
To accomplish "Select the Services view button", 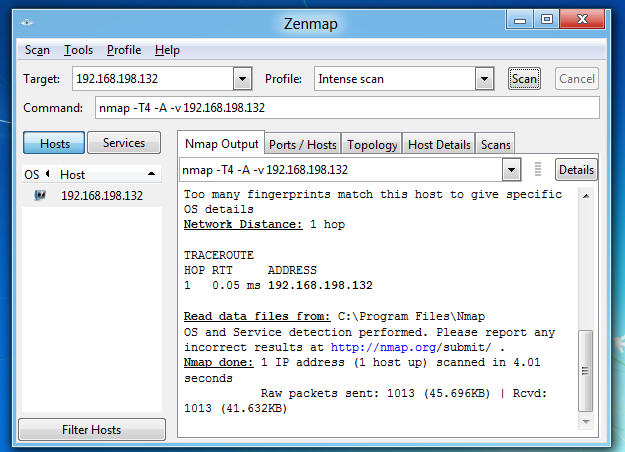I will (124, 143).
